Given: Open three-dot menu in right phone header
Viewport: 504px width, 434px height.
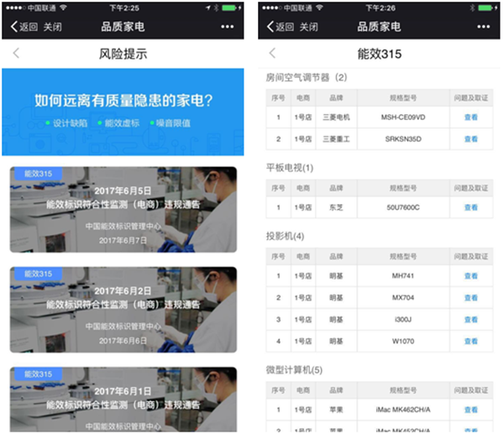Looking at the screenshot, I should 484,27.
